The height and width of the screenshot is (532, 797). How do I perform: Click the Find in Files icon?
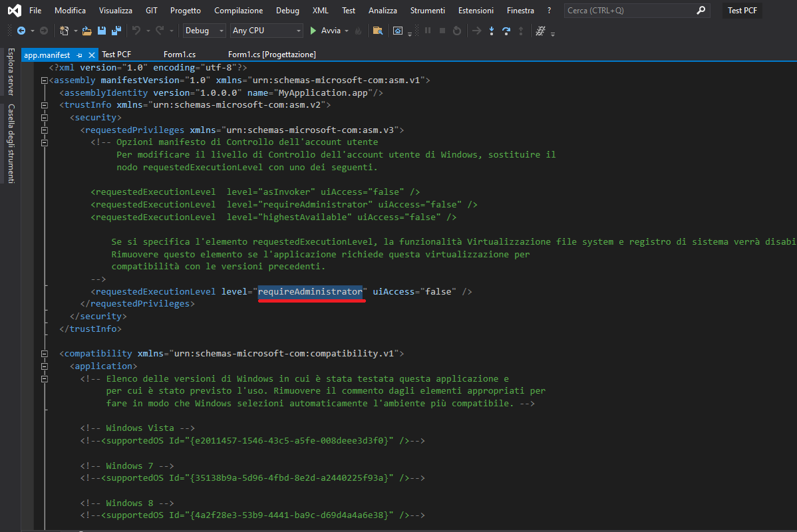tap(377, 31)
